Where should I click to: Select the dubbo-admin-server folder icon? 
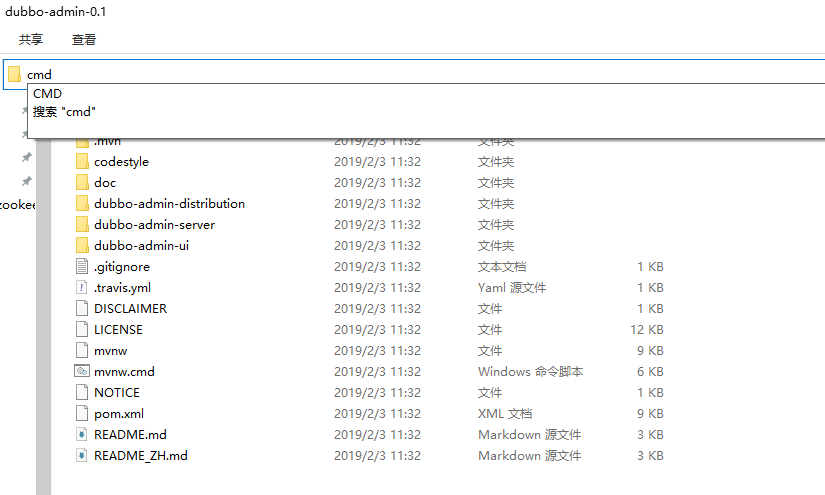coord(82,225)
